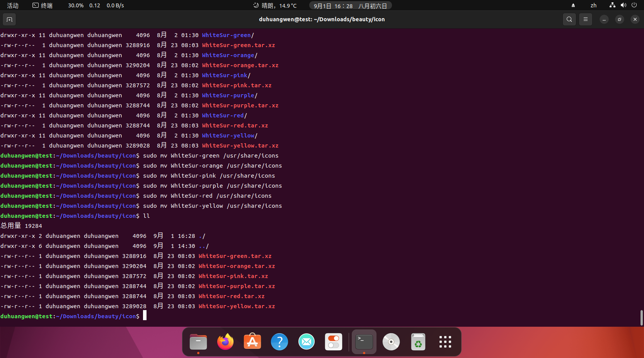Click WhiteSur-red.tar.xz in the last listing
Screen dimensions: 644x358
tap(232, 296)
